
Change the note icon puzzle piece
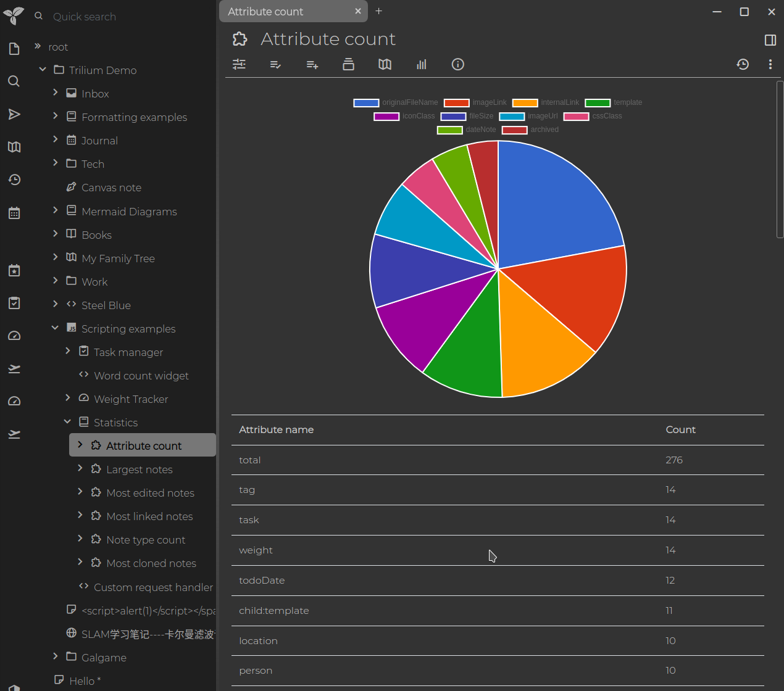click(240, 39)
